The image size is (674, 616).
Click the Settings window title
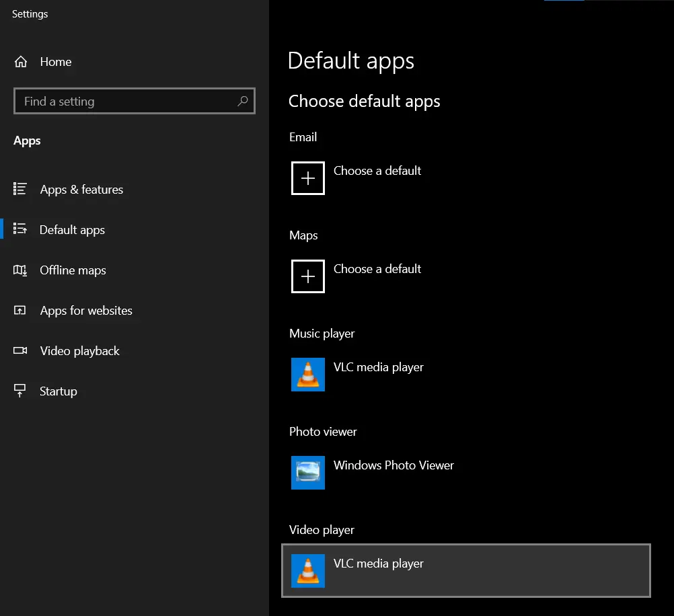[30, 14]
